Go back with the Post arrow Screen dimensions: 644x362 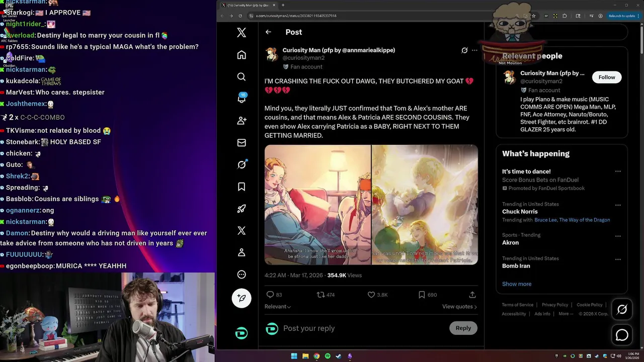[268, 32]
